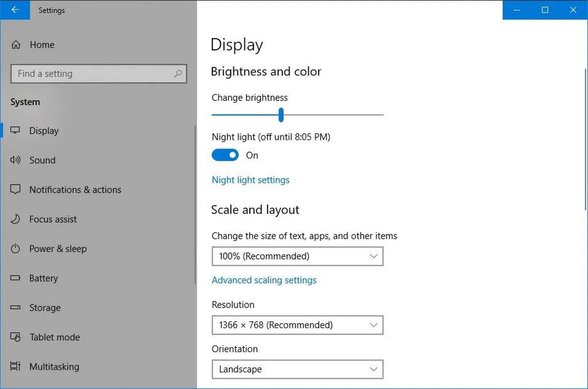Viewport: 588px width, 389px height.
Task: Click the Sound speaker icon
Action: click(16, 160)
